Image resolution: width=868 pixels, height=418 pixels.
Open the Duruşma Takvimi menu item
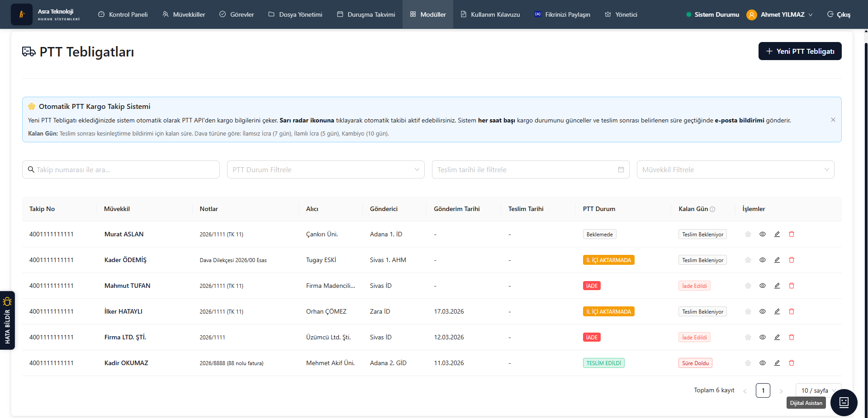click(x=366, y=14)
